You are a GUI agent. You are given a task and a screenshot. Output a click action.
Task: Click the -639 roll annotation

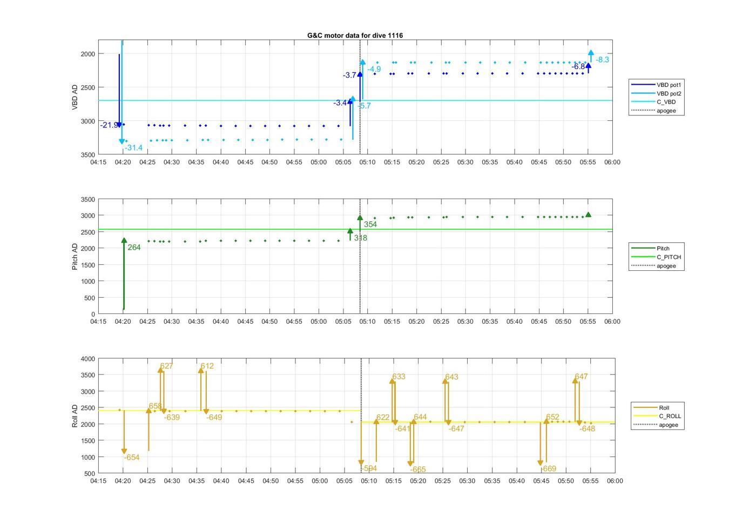tap(172, 418)
